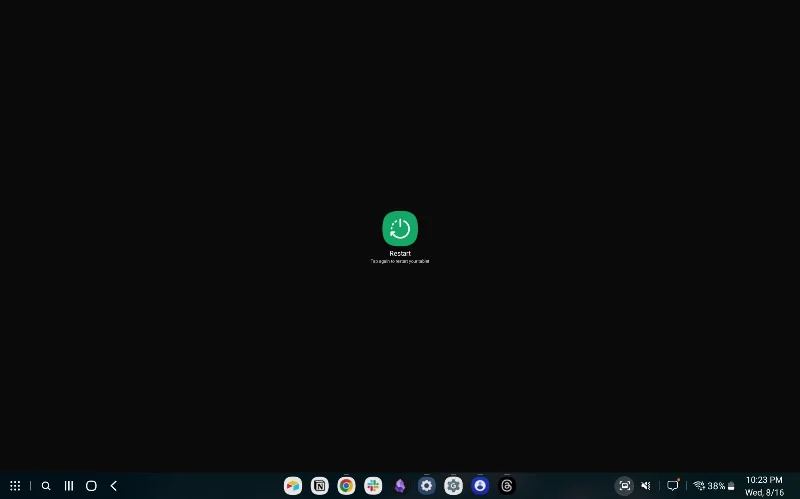Toggle the muted sound icon

(x=646, y=486)
